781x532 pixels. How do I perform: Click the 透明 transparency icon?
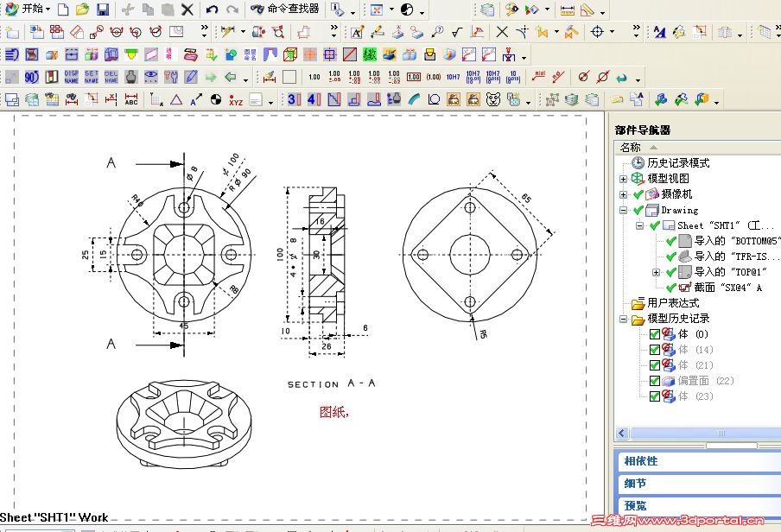click(x=170, y=54)
